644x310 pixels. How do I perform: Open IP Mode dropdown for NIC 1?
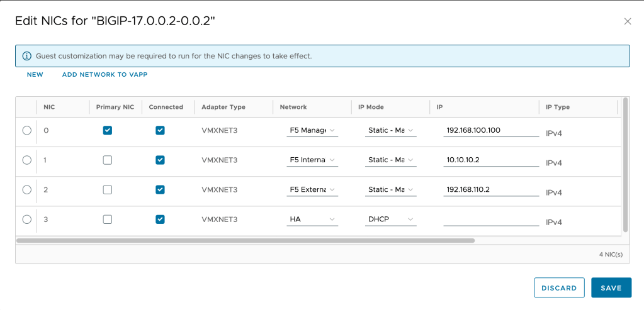point(392,160)
